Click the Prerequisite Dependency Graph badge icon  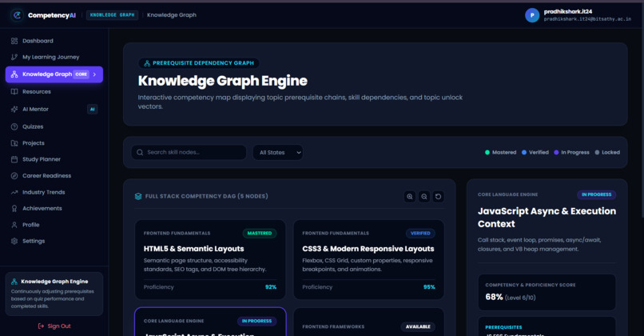[x=147, y=63]
